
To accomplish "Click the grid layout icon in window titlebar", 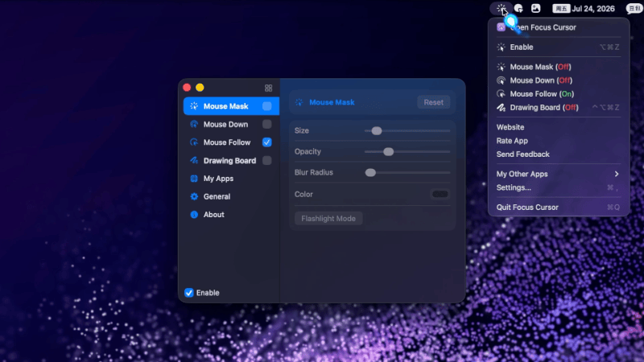I will (268, 88).
